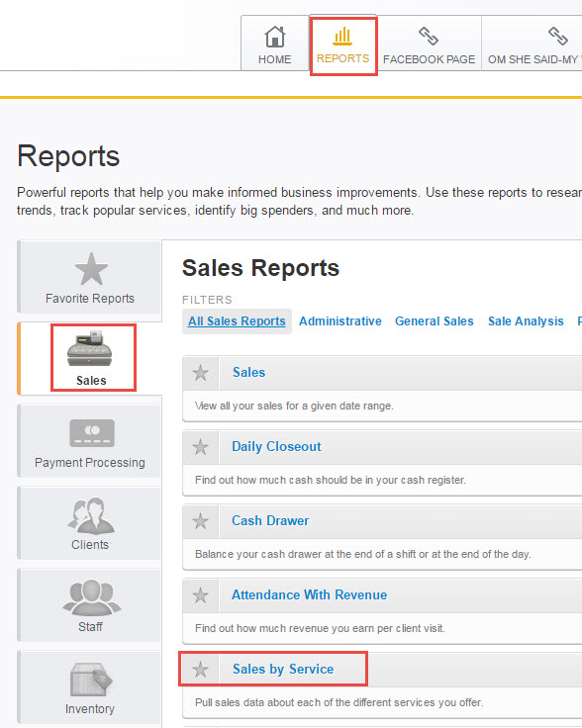This screenshot has width=582, height=728.
Task: Open the Sales report link
Action: (248, 372)
